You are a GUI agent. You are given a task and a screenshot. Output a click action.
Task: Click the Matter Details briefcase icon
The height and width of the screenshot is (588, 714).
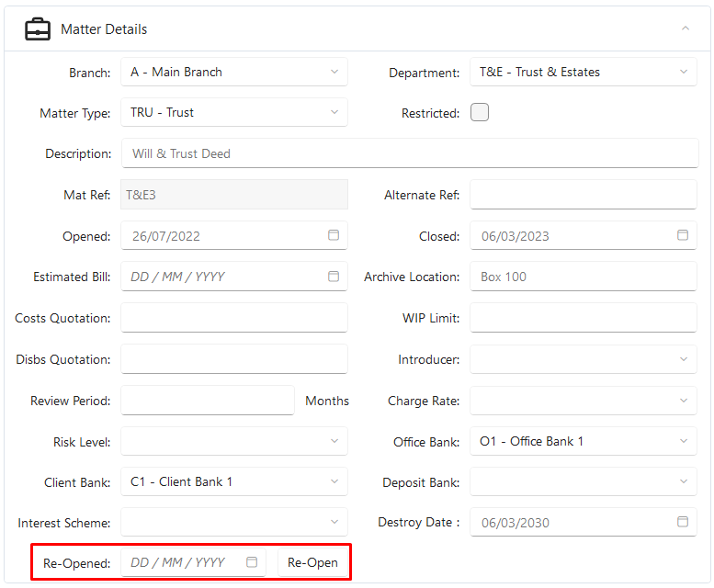point(38,29)
